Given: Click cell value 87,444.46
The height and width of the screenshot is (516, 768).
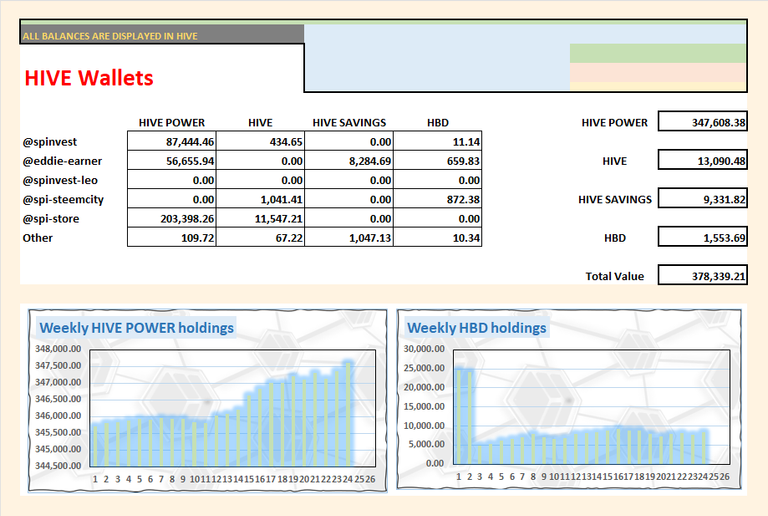Looking at the screenshot, I should pos(171,141).
